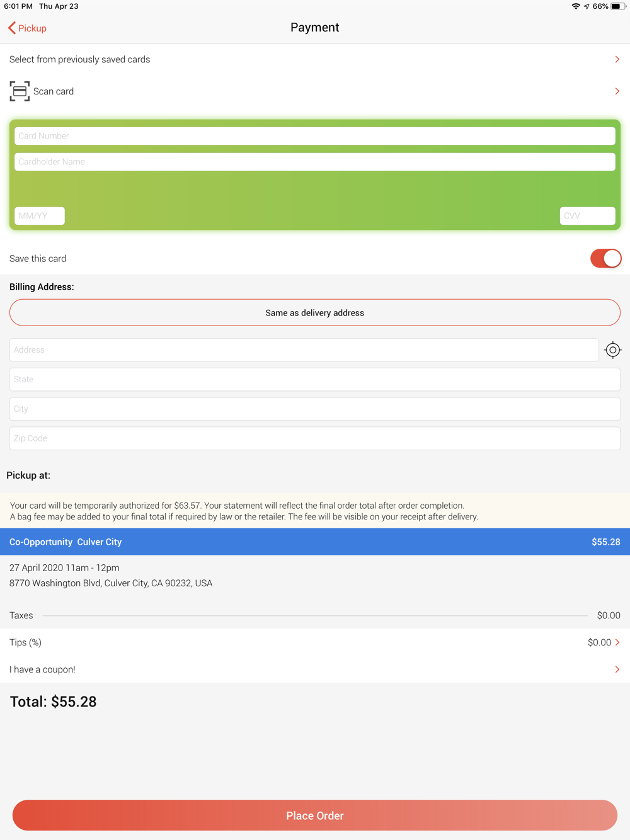Tap the back arrow icon
The width and height of the screenshot is (630, 840).
point(12,28)
